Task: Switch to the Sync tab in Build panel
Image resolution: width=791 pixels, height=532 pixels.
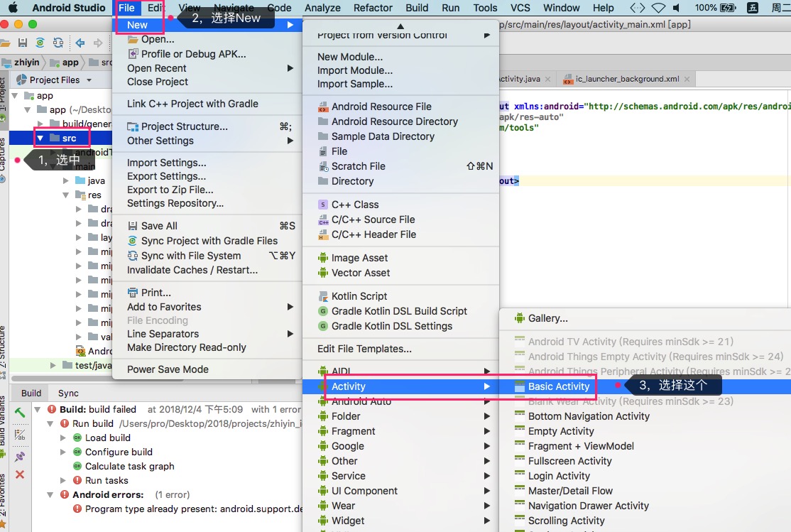Action: (68, 393)
